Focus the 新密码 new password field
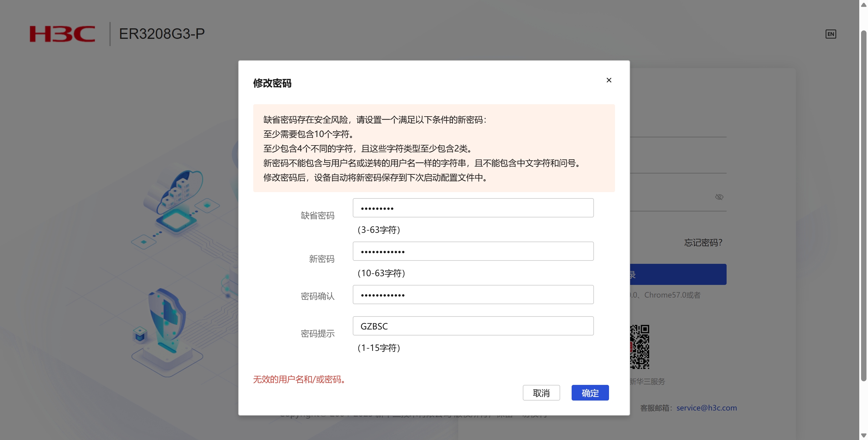This screenshot has height=440, width=868. tap(473, 251)
